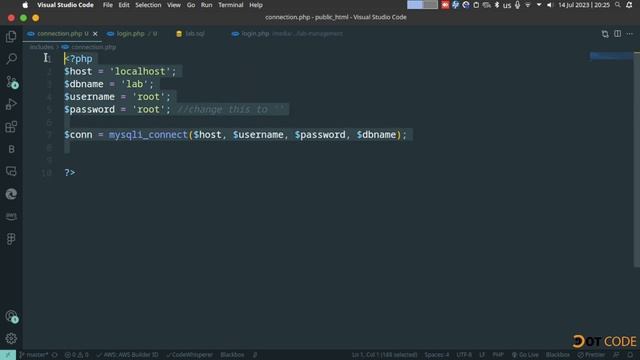This screenshot has height=360, width=640.
Task: Click Go Live in status bar
Action: coord(525,355)
